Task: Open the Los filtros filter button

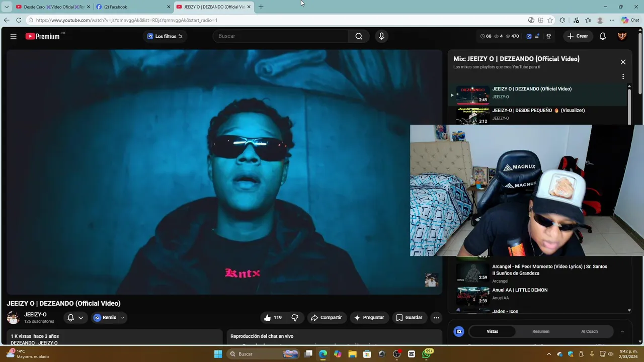Action: (165, 36)
